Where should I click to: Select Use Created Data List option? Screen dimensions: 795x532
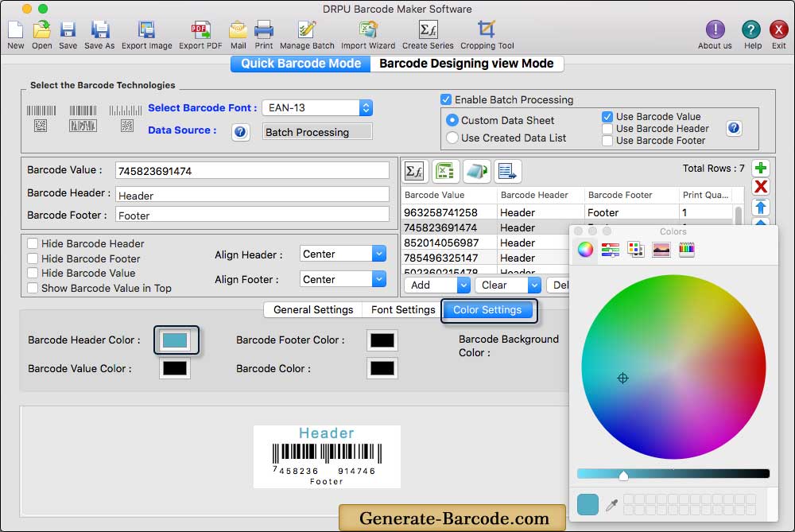pos(452,138)
